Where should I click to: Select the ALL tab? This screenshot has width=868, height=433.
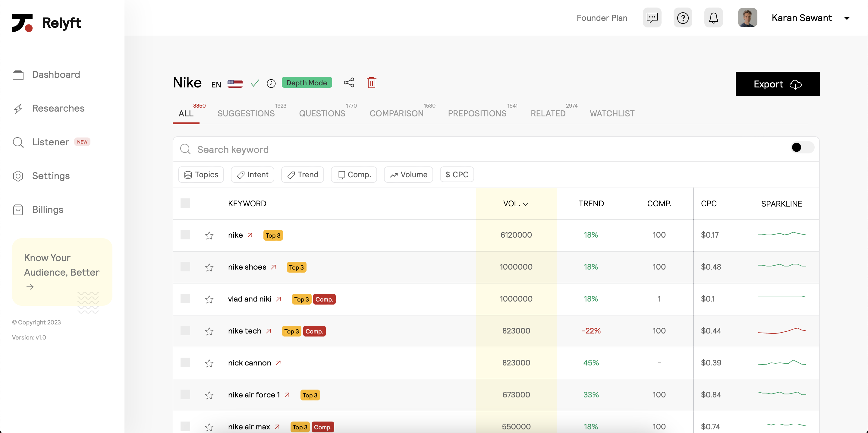[x=186, y=113]
